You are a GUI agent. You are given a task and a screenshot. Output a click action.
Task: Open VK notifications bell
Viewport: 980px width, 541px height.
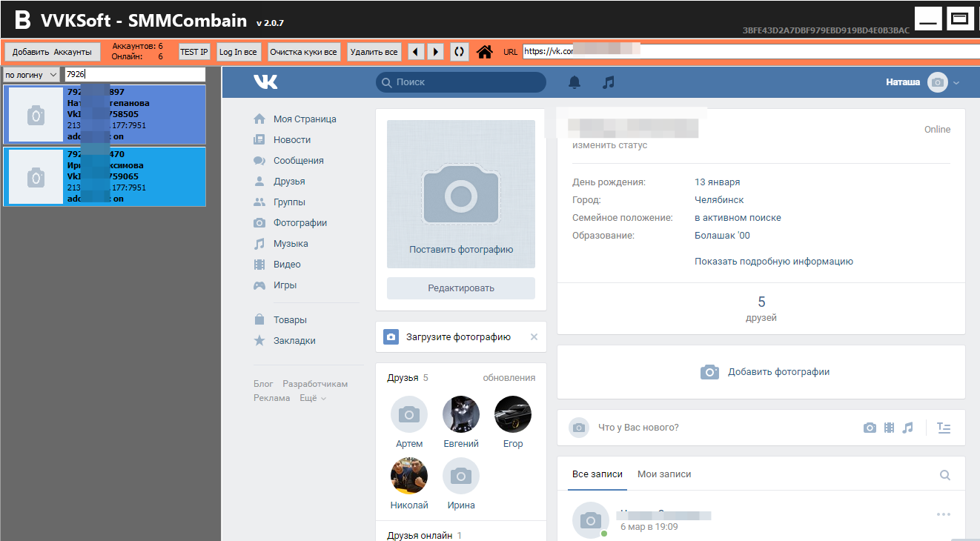[575, 82]
